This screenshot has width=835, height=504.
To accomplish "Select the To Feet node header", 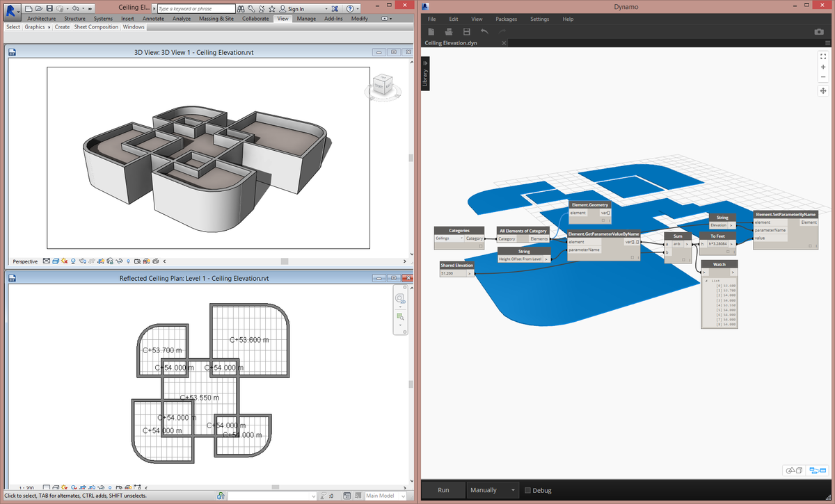I will click(717, 236).
